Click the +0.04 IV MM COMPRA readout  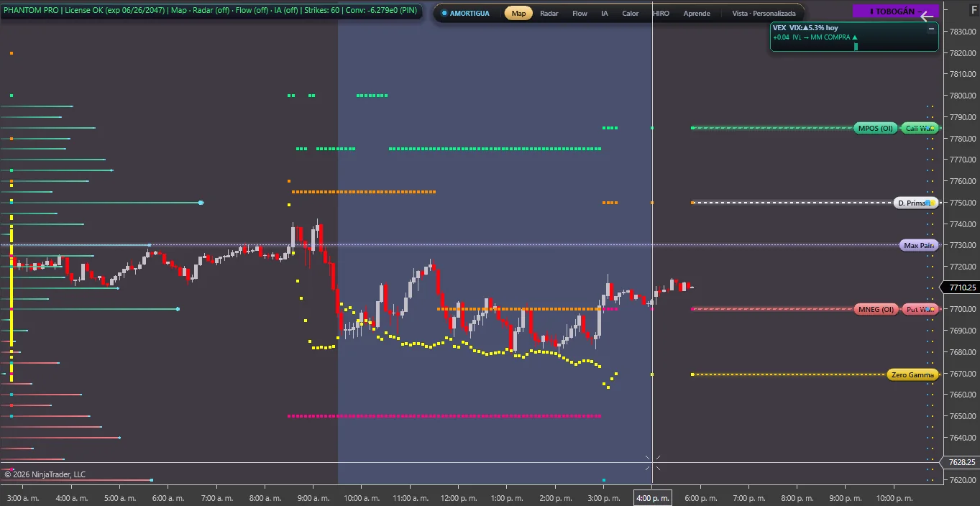815,37
